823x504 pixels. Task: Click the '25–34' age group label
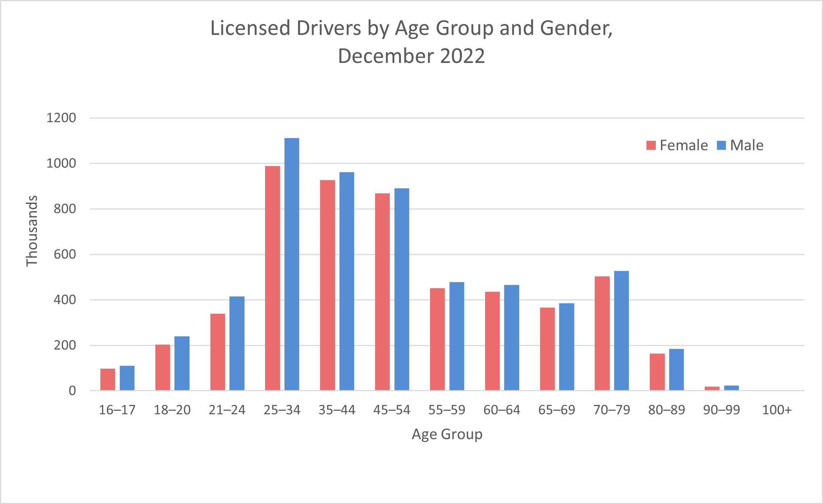282,410
